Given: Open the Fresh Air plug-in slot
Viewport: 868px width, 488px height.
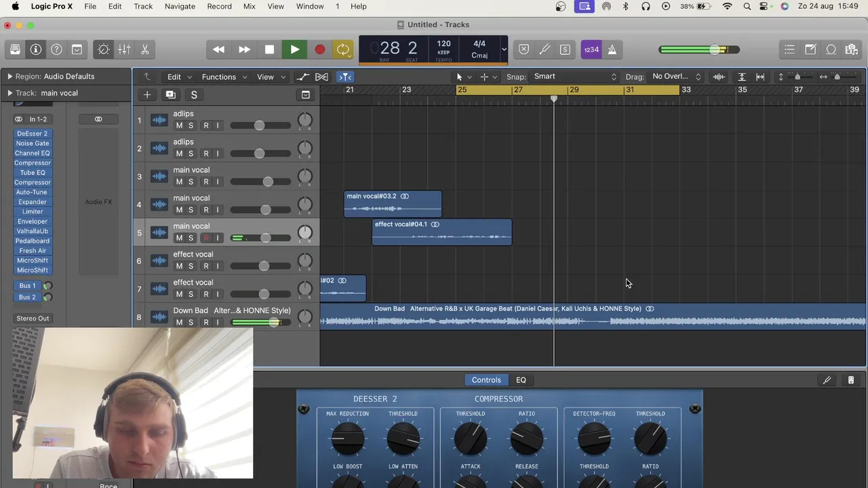Looking at the screenshot, I should [33, 251].
